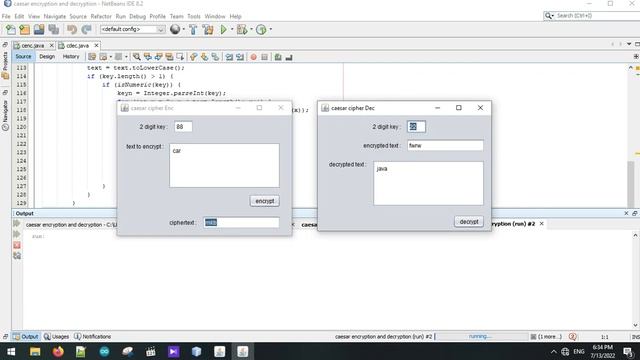Switch to the cenc.java editor tab
Screen dimensions: 640x360
(33, 46)
